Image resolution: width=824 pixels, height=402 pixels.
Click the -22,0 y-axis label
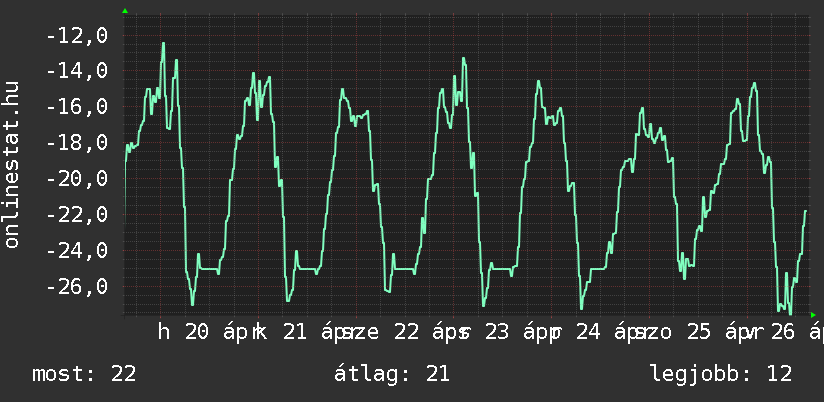tap(77, 215)
